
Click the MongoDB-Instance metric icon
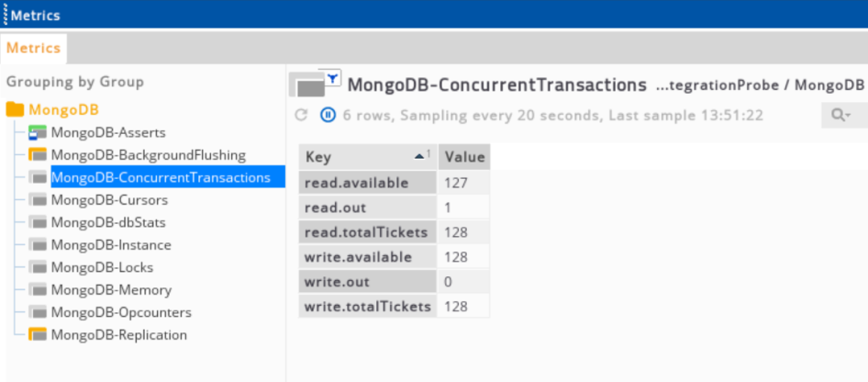pos(38,244)
